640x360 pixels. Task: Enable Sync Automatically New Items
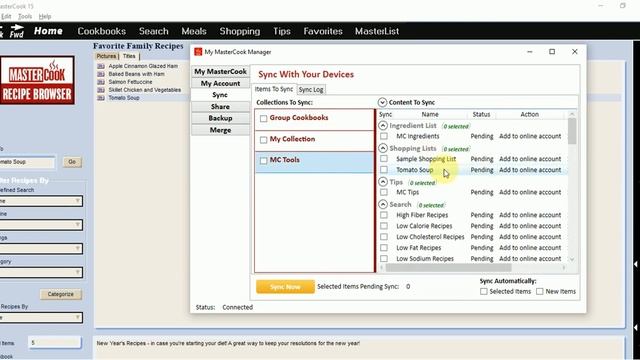click(540, 291)
